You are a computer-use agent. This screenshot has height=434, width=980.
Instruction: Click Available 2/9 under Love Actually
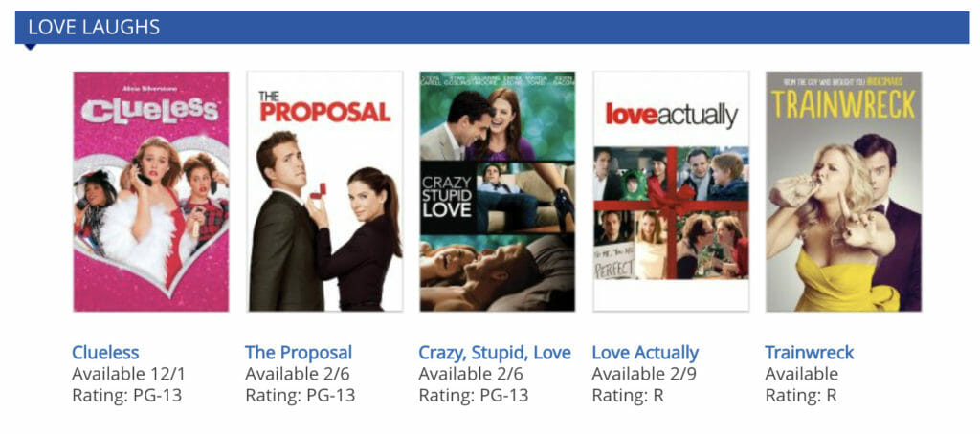(x=644, y=374)
